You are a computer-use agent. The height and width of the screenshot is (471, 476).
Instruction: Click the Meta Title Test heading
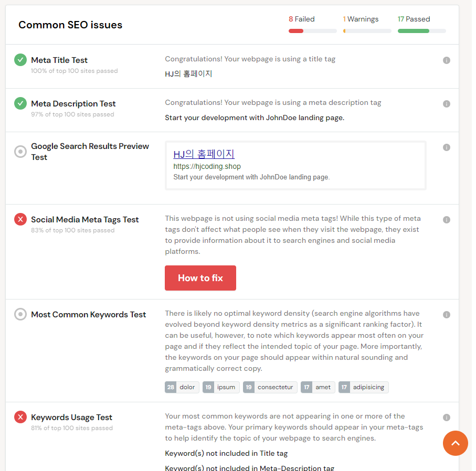click(59, 60)
